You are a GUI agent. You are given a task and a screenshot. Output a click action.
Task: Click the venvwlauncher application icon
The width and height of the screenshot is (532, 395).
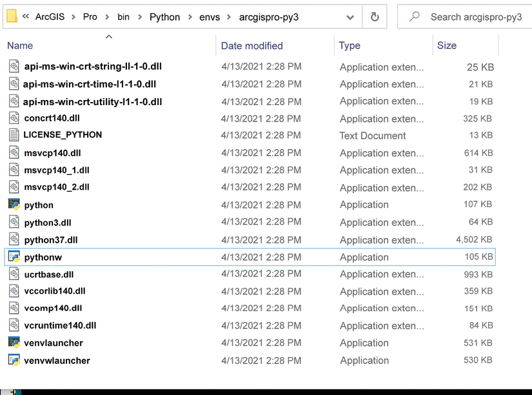coord(14,360)
